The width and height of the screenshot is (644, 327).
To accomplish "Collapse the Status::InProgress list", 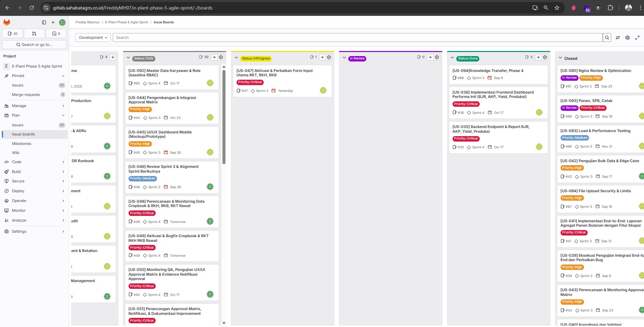I will [x=236, y=58].
